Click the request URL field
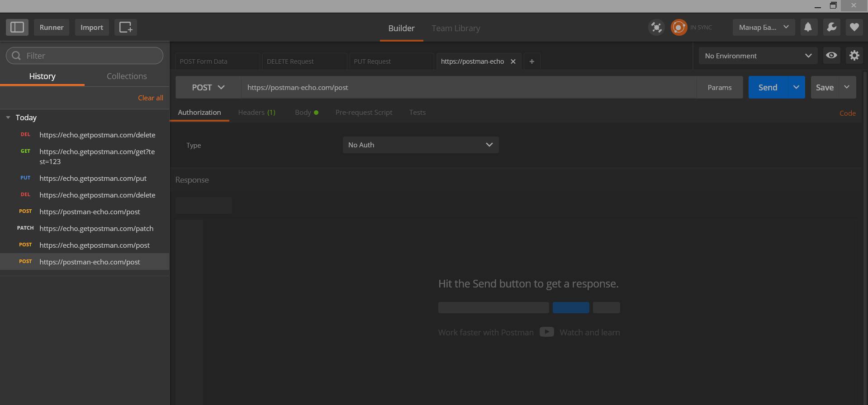 click(x=469, y=87)
